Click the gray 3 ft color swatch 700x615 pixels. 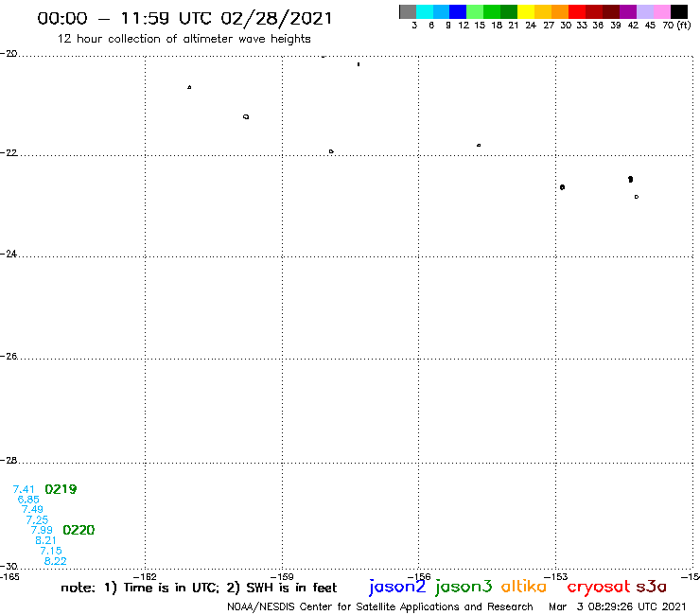[408, 11]
